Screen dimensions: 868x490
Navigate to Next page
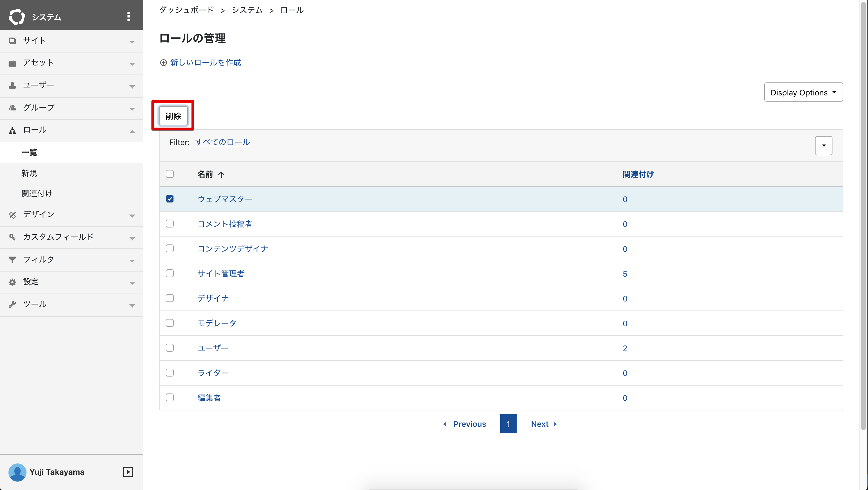click(x=544, y=424)
